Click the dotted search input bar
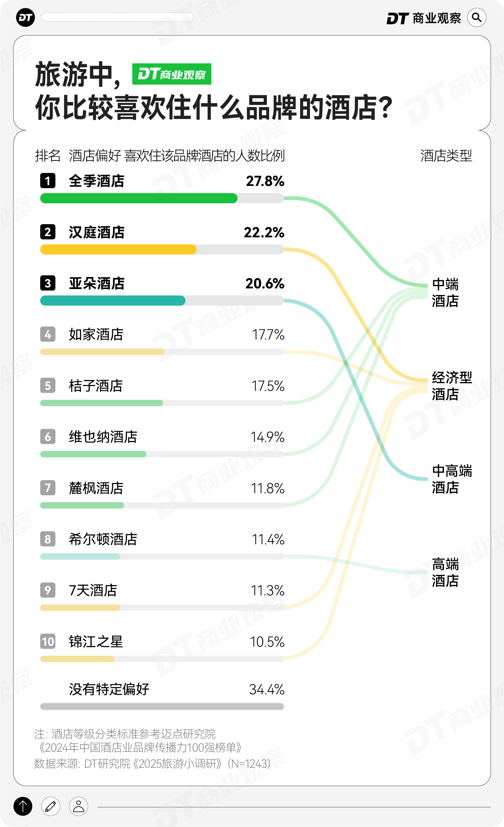This screenshot has height=827, width=504. (117, 17)
